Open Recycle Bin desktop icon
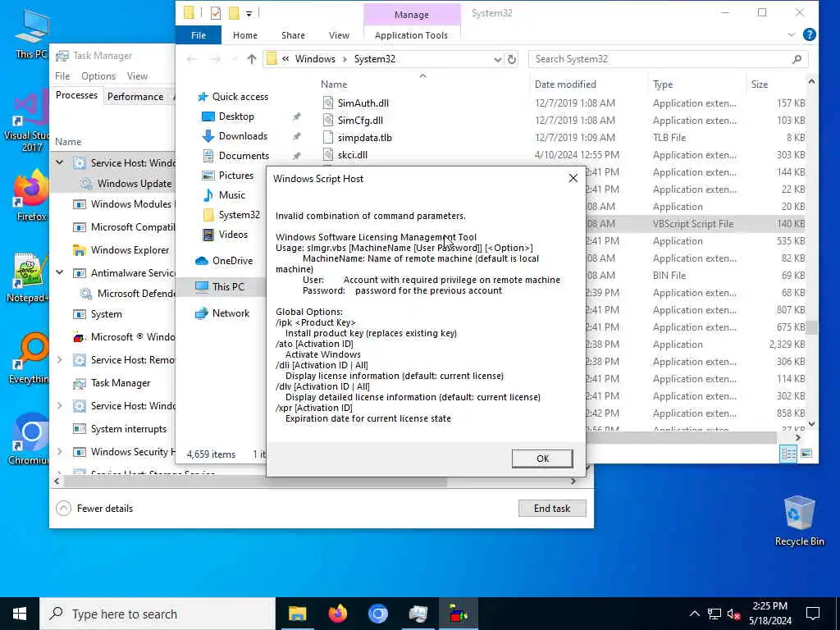The image size is (840, 630). pos(799,520)
